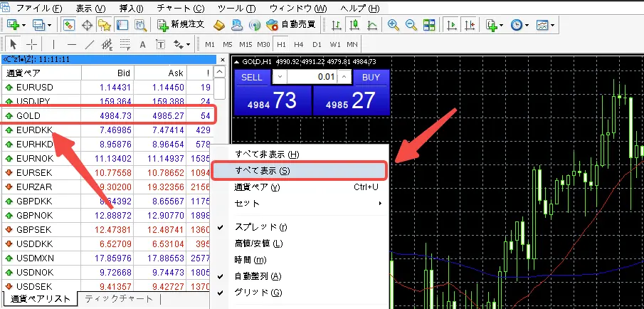Choose 高値/安値 in context menu

tap(300, 243)
